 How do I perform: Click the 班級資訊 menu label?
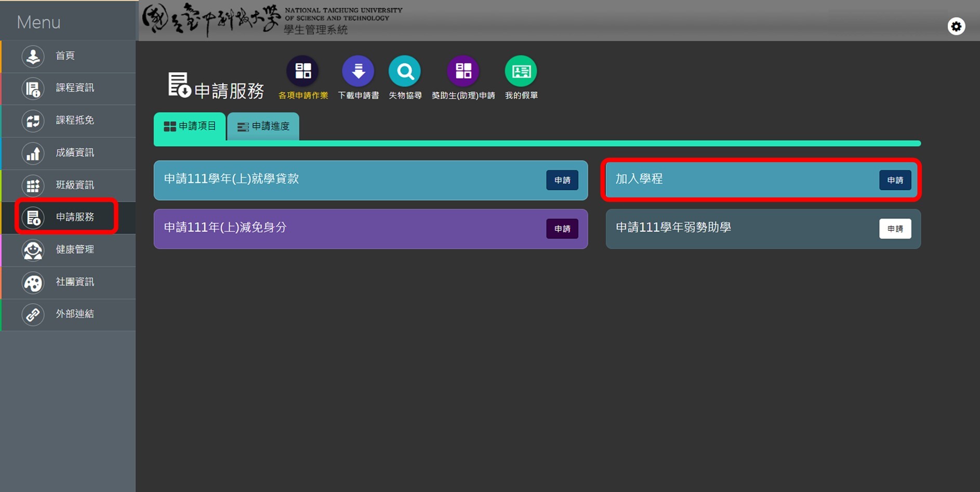pos(75,185)
